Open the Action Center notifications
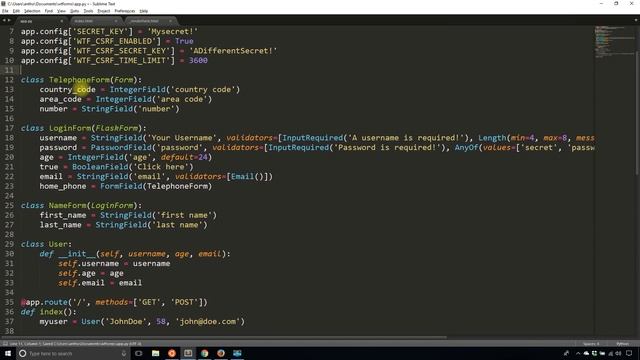The image size is (640, 360). [629, 353]
